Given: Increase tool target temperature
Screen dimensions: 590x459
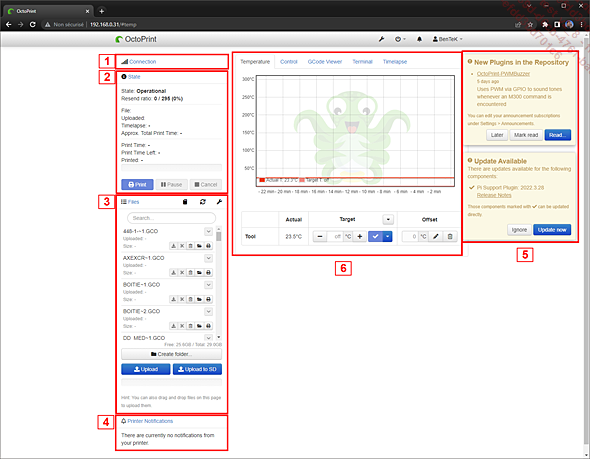Looking at the screenshot, I should click(x=360, y=237).
